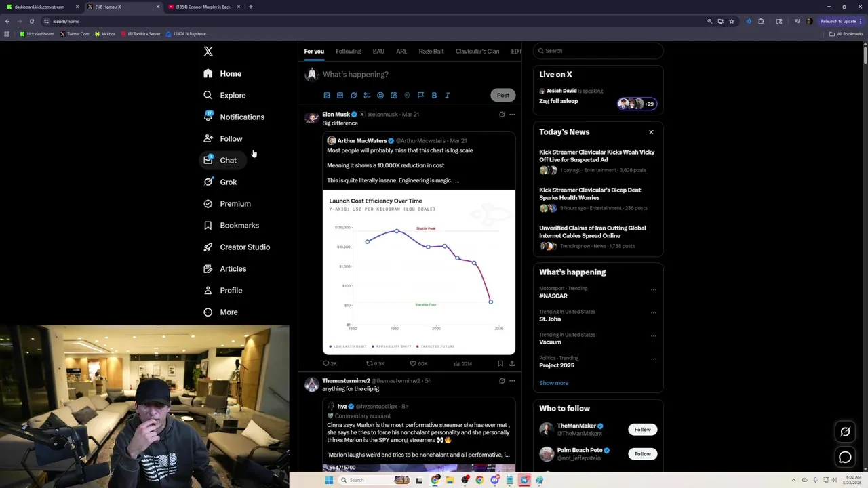Open Articles in the sidebar
This screenshot has width=868, height=488.
[x=225, y=269]
